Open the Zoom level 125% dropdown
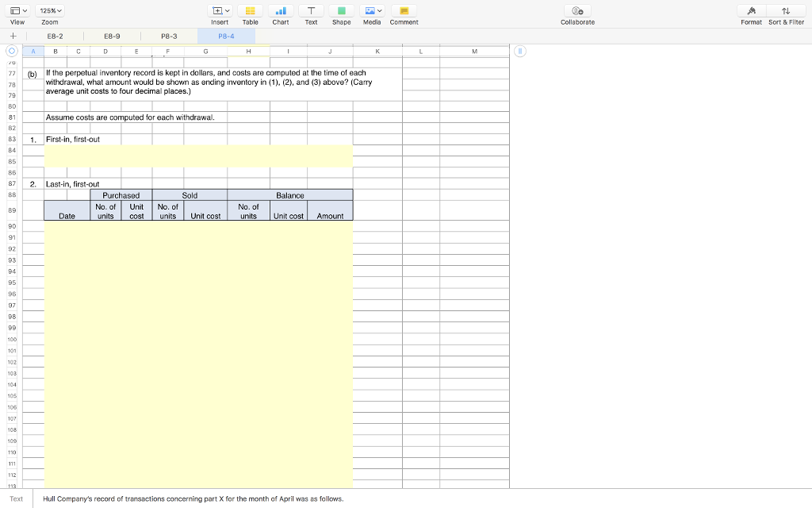The width and height of the screenshot is (812, 508). point(49,10)
